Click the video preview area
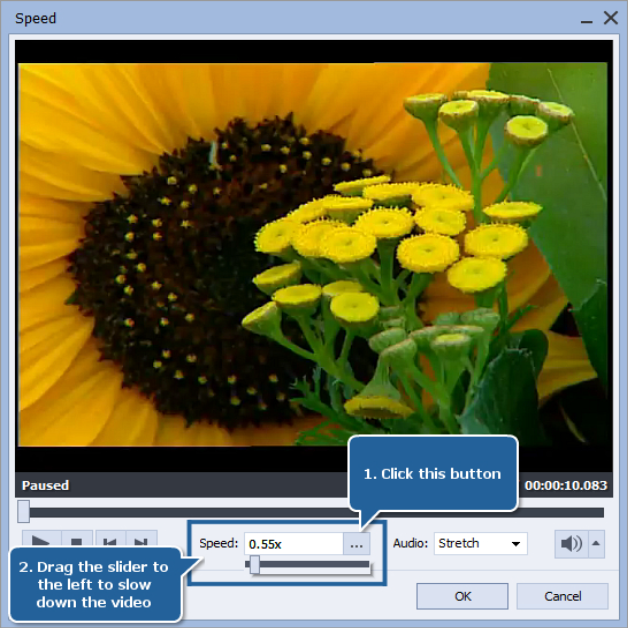 tap(313, 254)
